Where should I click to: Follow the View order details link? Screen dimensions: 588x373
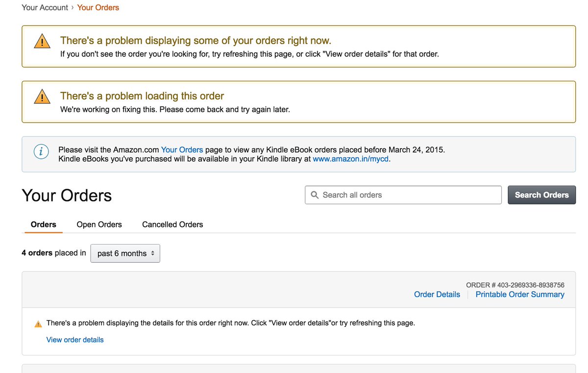75,340
